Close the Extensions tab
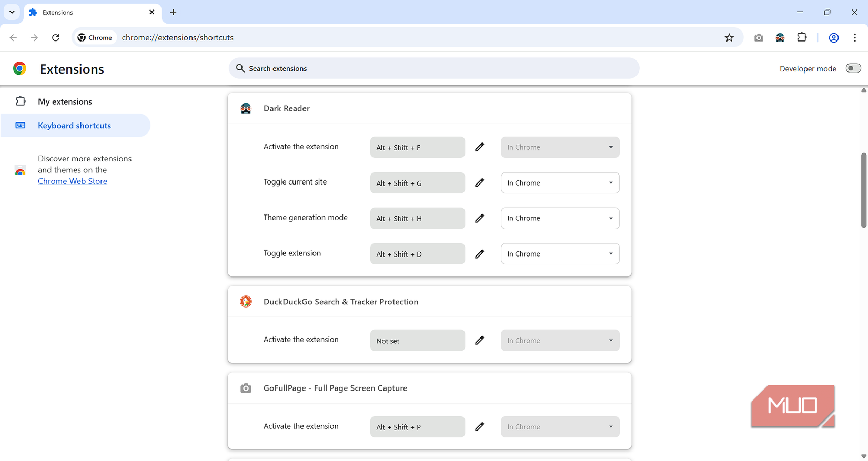Viewport: 868px width, 461px height. [152, 12]
